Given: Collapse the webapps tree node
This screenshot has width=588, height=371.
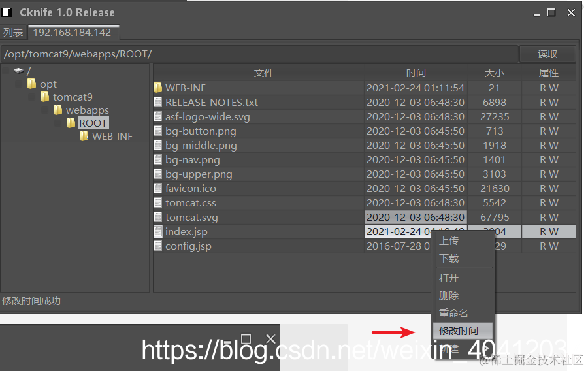Looking at the screenshot, I should point(44,110).
